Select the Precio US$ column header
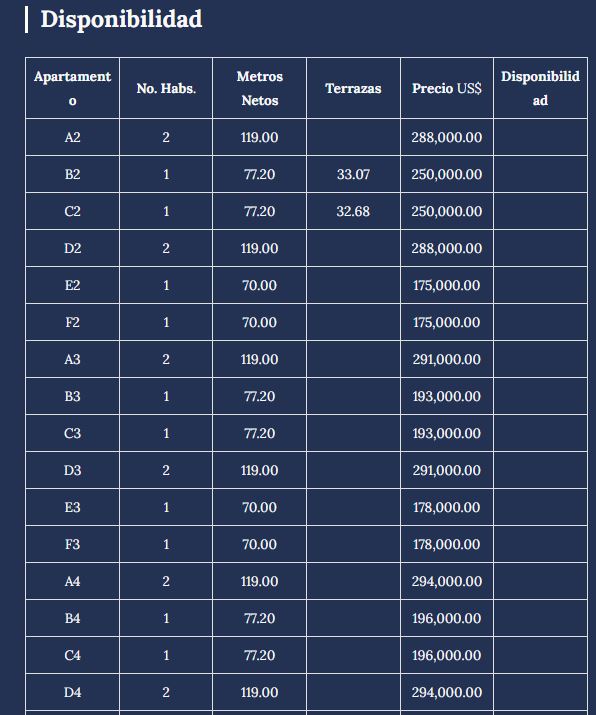Image resolution: width=596 pixels, height=715 pixels. click(x=447, y=88)
